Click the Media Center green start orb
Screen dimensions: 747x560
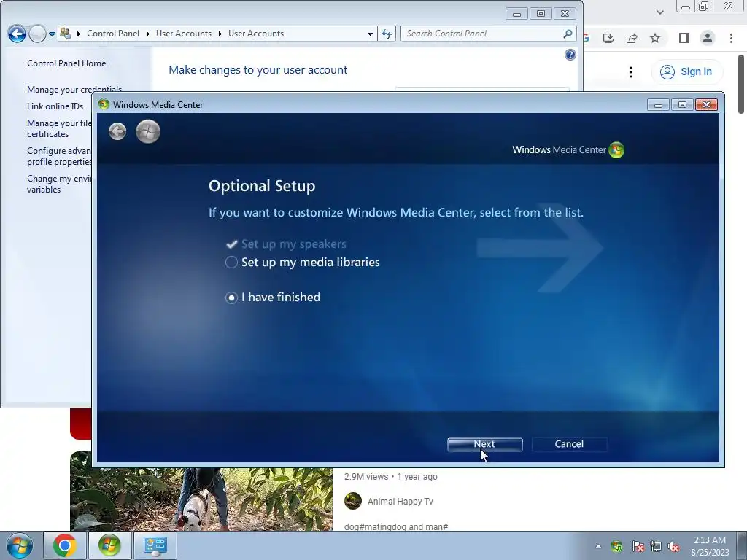[148, 131]
